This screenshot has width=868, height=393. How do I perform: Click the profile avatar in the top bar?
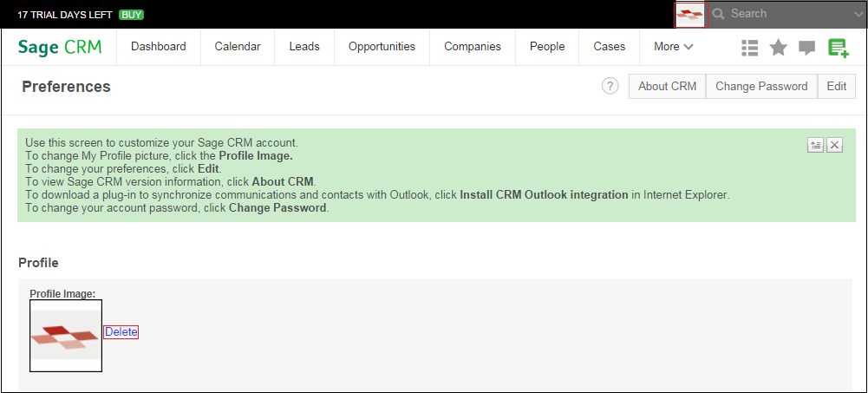690,14
